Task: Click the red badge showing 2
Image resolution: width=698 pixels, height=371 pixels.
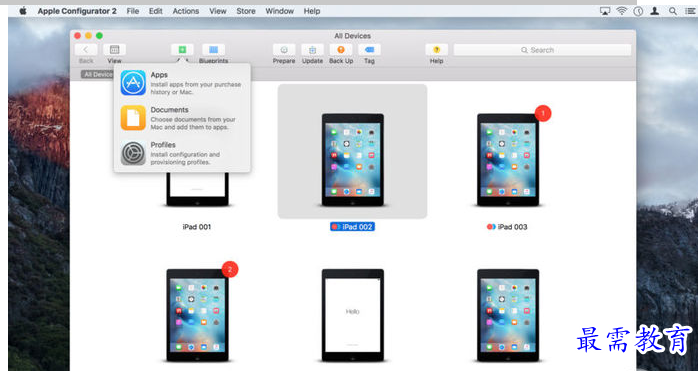Action: [x=230, y=269]
